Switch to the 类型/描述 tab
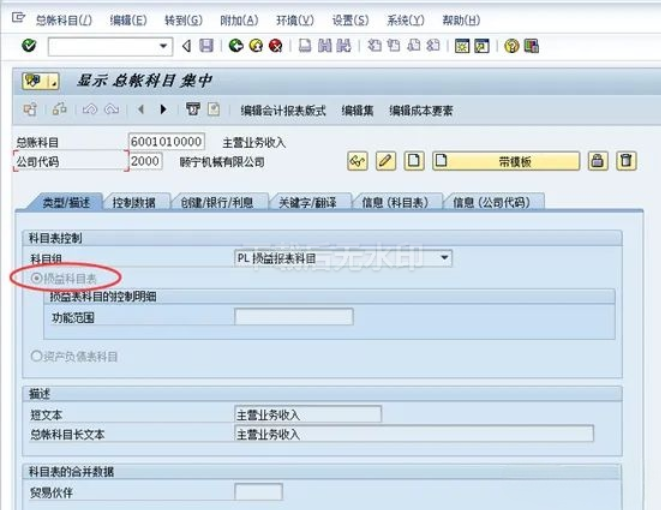The image size is (661, 510). tap(66, 202)
